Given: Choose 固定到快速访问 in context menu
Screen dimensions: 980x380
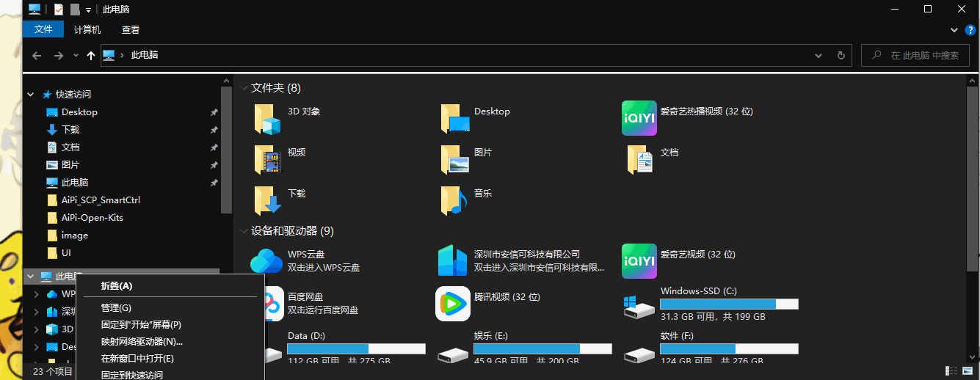Looking at the screenshot, I should pos(170,374).
